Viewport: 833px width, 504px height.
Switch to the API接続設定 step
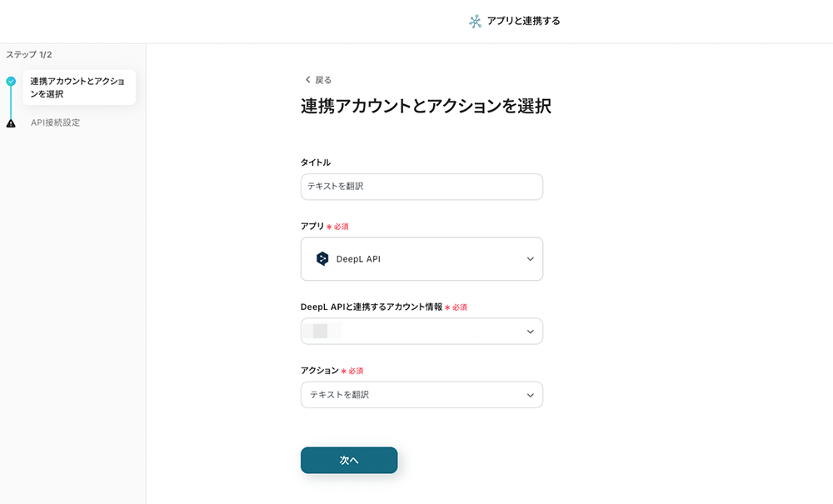(55, 123)
